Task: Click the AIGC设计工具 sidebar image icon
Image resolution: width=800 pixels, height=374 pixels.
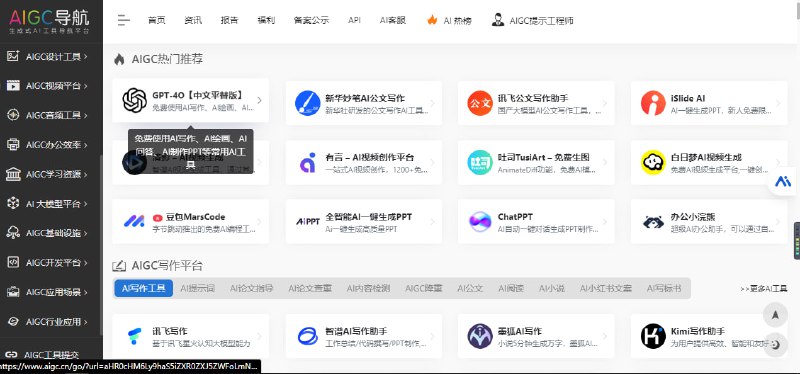Action: click(x=13, y=56)
